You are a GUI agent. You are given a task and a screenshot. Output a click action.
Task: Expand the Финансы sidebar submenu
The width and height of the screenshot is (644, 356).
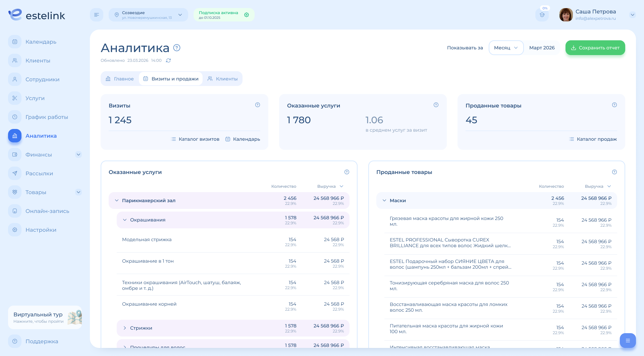(x=78, y=154)
